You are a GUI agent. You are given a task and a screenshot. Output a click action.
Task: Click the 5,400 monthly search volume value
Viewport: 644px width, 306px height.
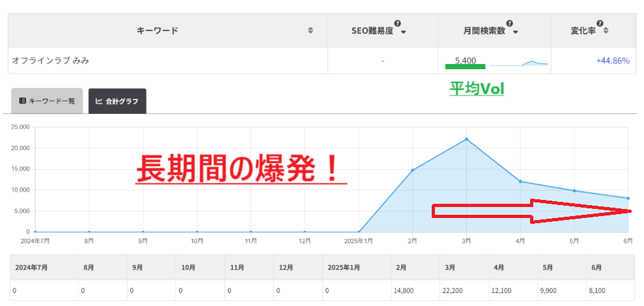click(465, 60)
